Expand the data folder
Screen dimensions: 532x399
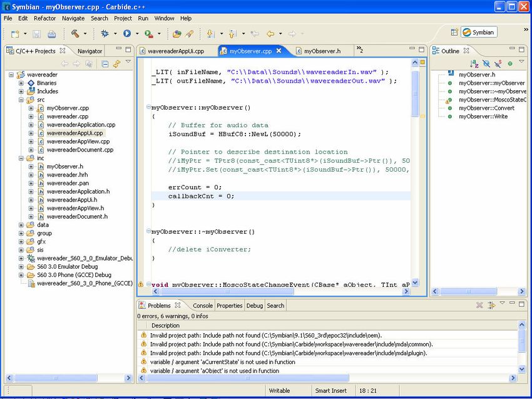click(x=21, y=225)
